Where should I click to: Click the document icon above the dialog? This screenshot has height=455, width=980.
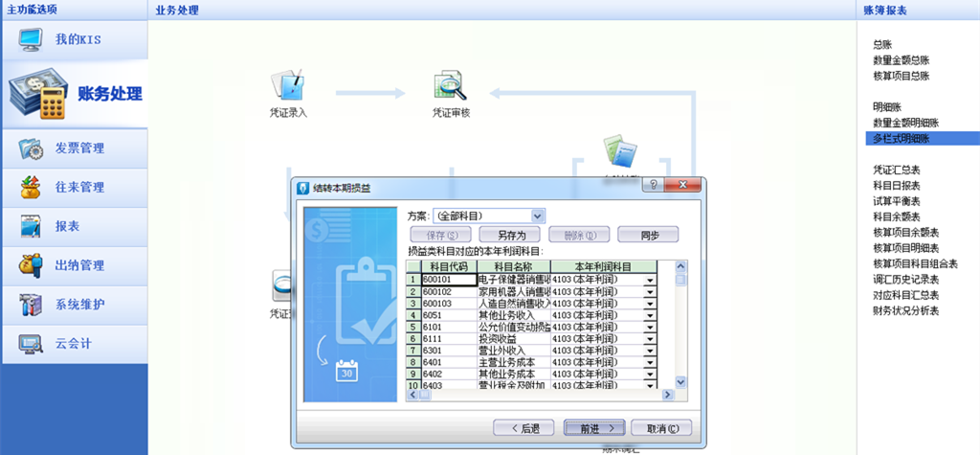point(620,152)
